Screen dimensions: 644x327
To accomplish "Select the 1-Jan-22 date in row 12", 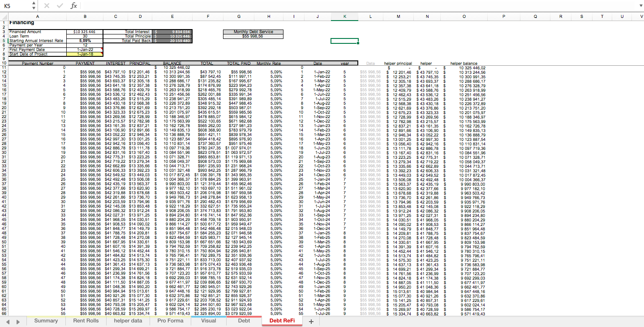I will tap(318, 72).
